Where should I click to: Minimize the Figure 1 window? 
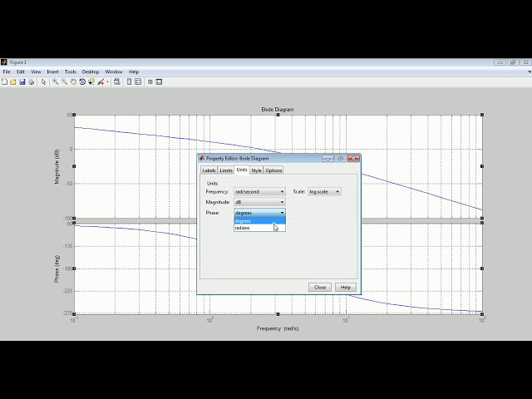tap(500, 62)
